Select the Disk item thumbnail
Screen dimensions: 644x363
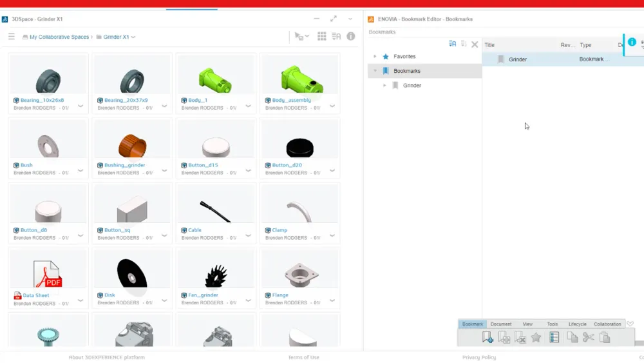[x=132, y=274]
